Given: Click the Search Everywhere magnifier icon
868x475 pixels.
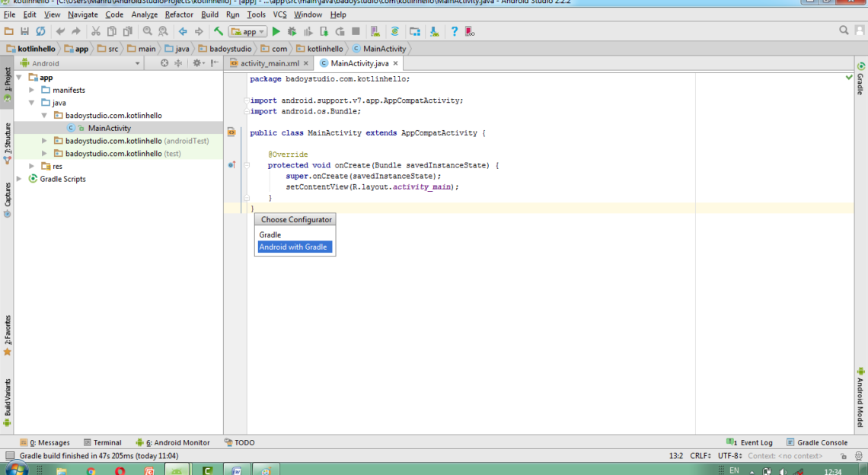Looking at the screenshot, I should pyautogui.click(x=844, y=30).
